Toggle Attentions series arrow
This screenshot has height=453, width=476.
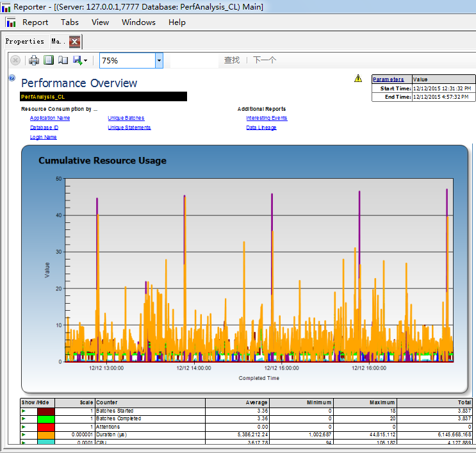(x=24, y=427)
